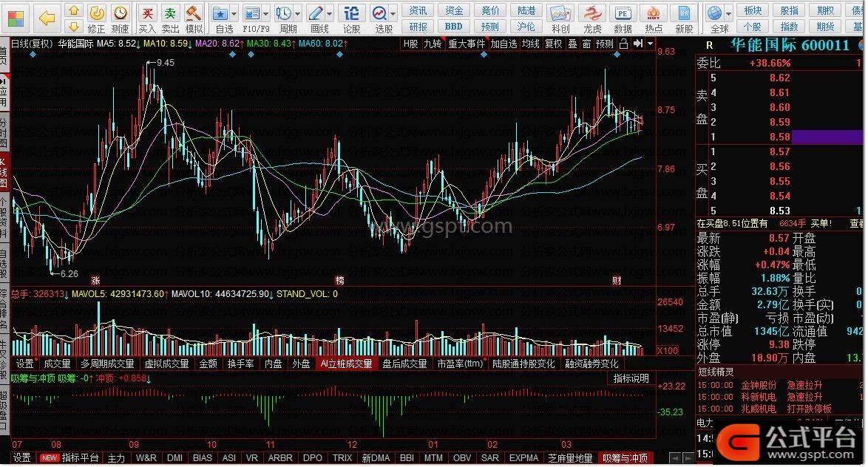Select the AI立桩成交量 tab

coord(347,364)
